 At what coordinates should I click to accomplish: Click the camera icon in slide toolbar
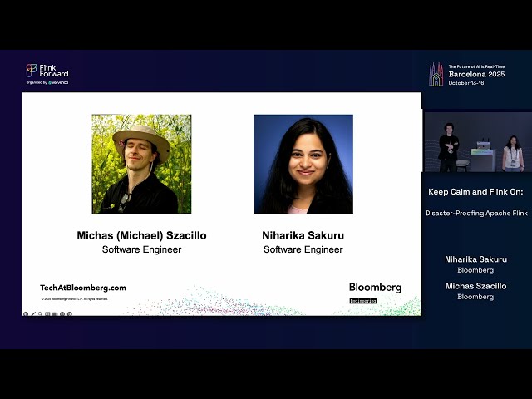(55, 314)
